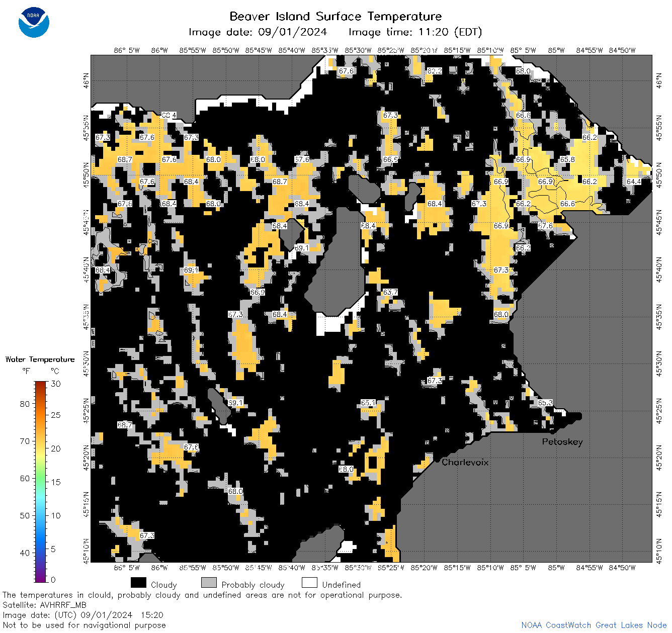This screenshot has height=633, width=672.
Task: Click the °F unit label on the legend
Action: 26,371
